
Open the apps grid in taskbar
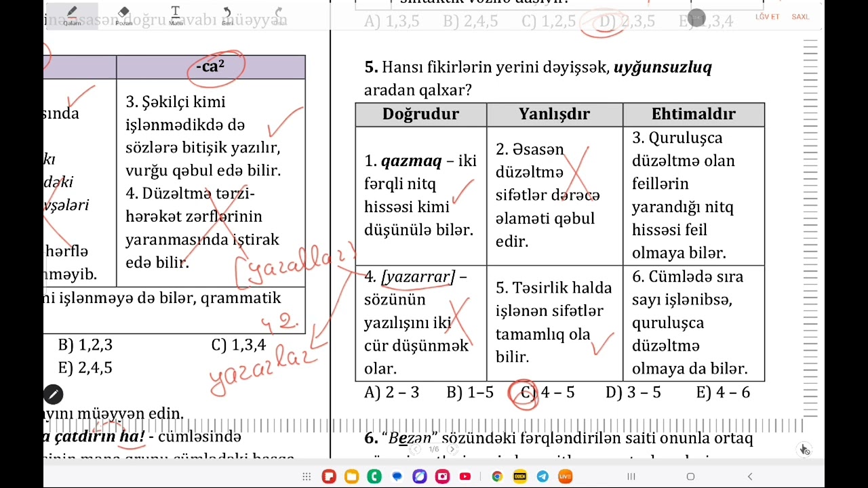pyautogui.click(x=307, y=476)
